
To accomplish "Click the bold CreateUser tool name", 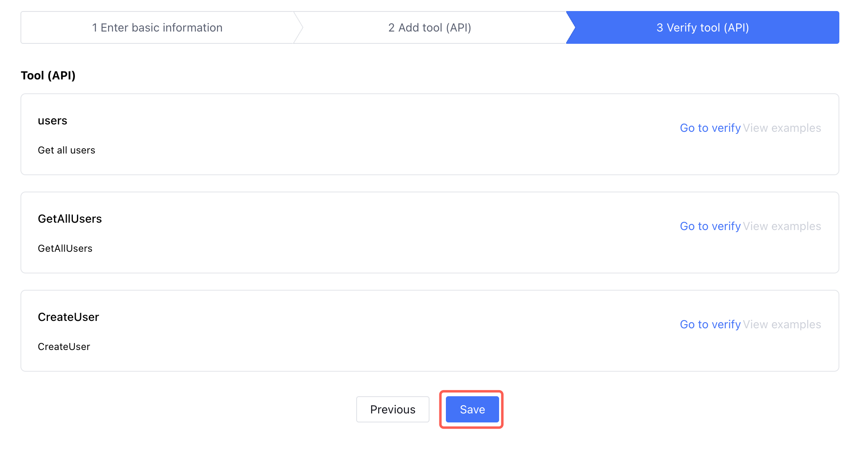I will point(68,317).
